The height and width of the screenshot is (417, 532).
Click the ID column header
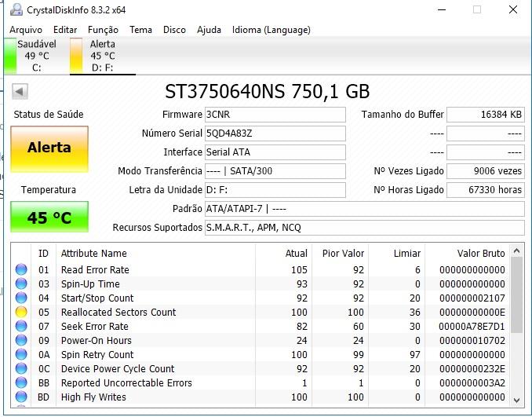(43, 254)
